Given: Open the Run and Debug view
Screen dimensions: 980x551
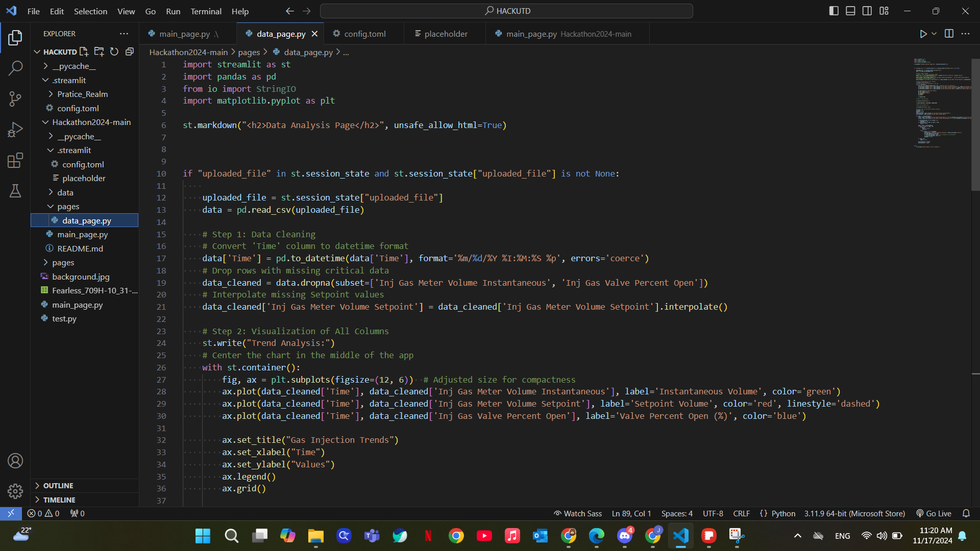Looking at the screenshot, I should click(15, 130).
